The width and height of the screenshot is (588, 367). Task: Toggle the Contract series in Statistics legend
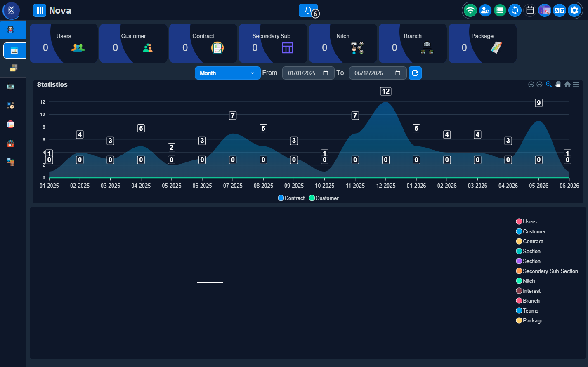(x=291, y=198)
